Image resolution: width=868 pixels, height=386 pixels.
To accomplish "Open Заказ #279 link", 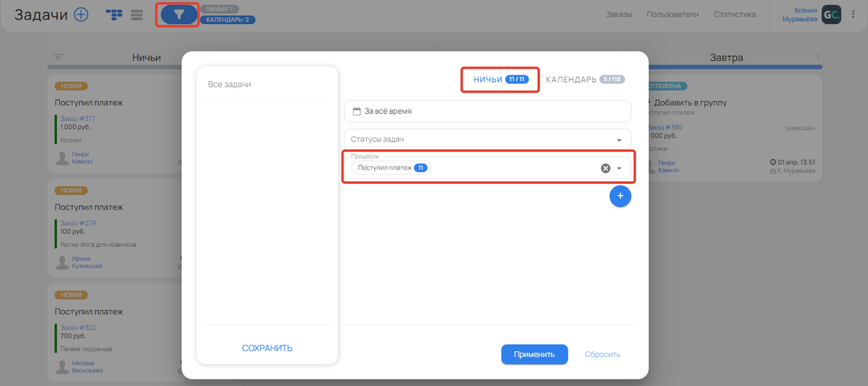I will 77,223.
